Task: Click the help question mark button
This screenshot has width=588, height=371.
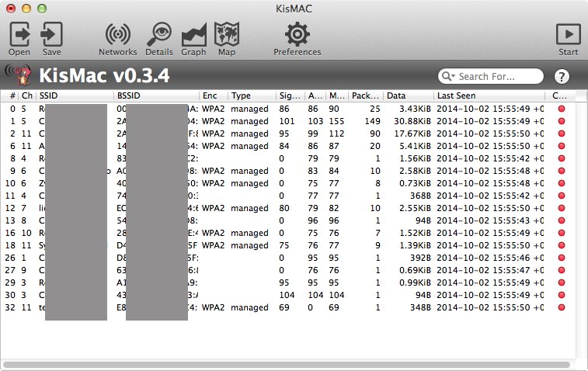Action: (562, 77)
